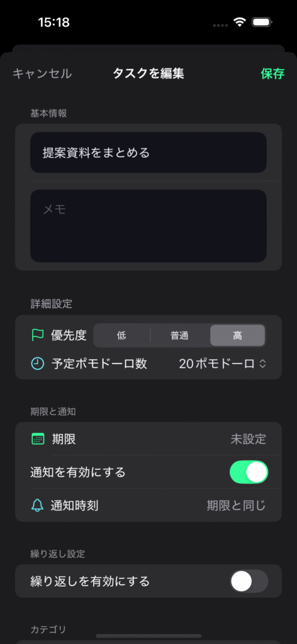Image resolution: width=297 pixels, height=644 pixels.
Task: Tap the green flag priority icon
Action: tap(37, 336)
